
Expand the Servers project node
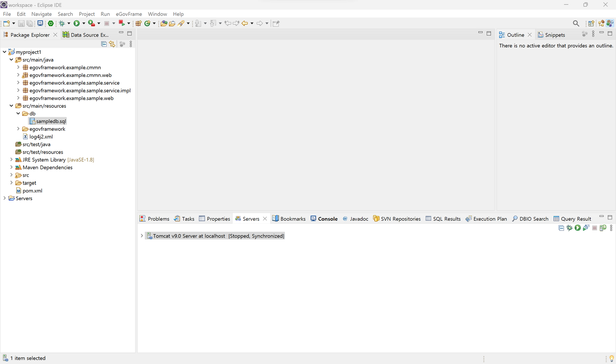4,198
